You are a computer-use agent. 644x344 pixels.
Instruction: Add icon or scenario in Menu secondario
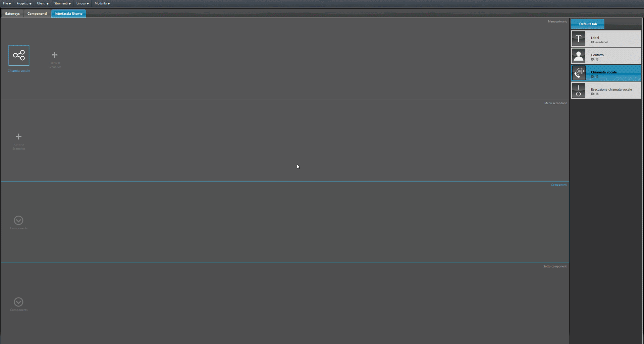[19, 136]
